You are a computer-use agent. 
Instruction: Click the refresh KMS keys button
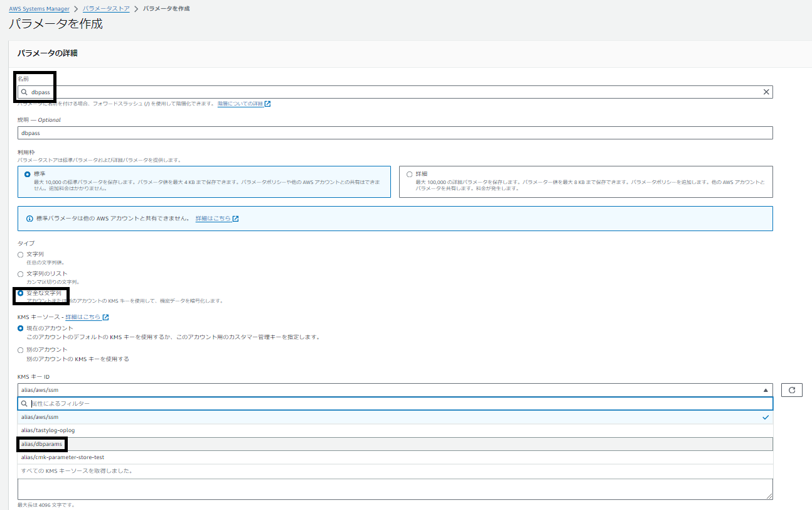(792, 390)
